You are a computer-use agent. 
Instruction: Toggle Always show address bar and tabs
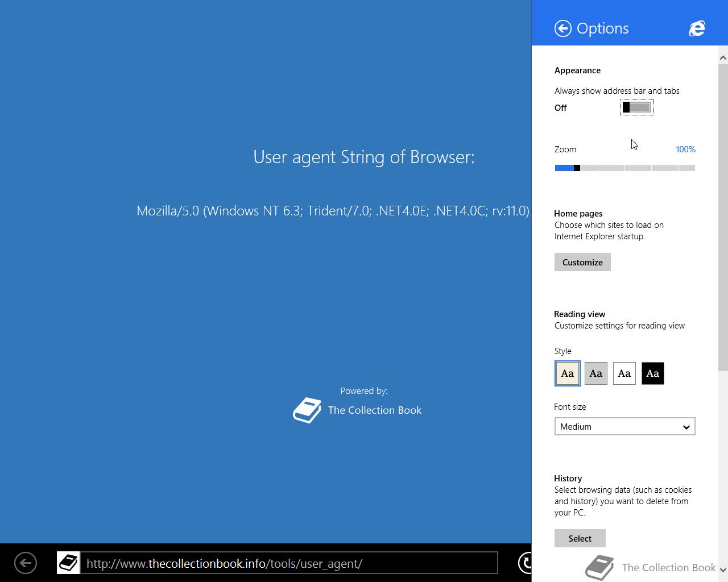[637, 107]
